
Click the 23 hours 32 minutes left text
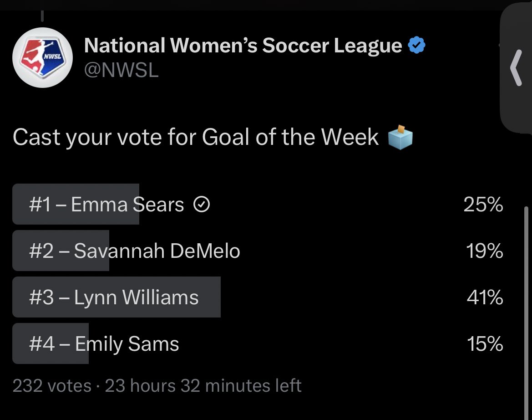[x=203, y=386]
